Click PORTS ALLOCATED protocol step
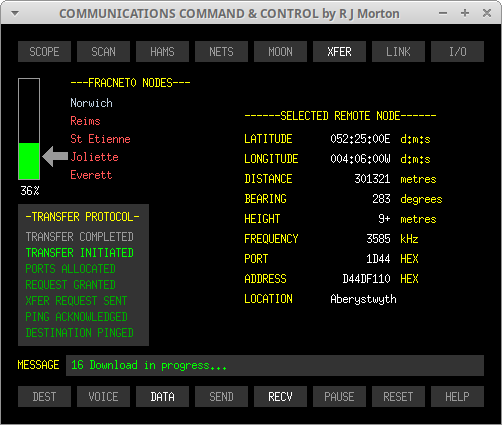Viewport: 502px width, 425px height. pos(71,269)
